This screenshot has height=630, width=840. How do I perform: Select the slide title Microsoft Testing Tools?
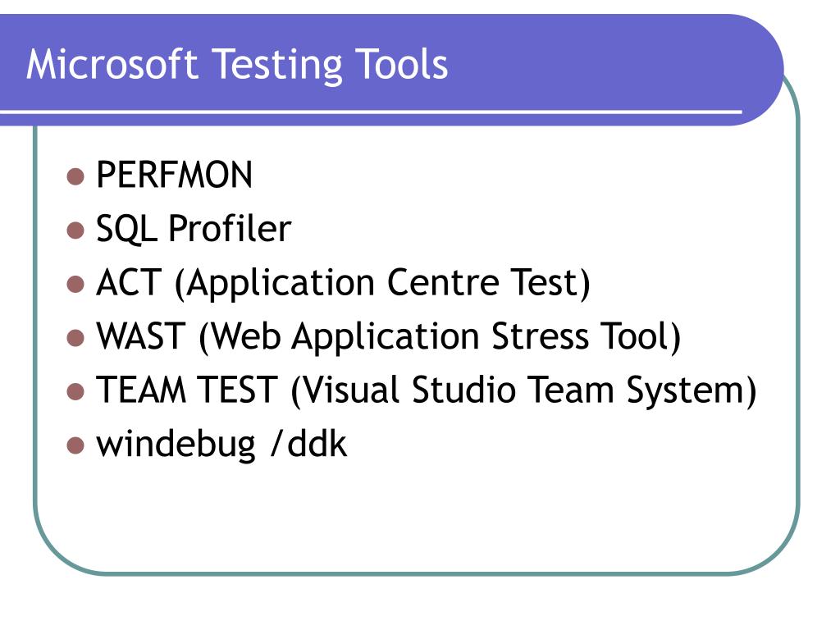(237, 66)
